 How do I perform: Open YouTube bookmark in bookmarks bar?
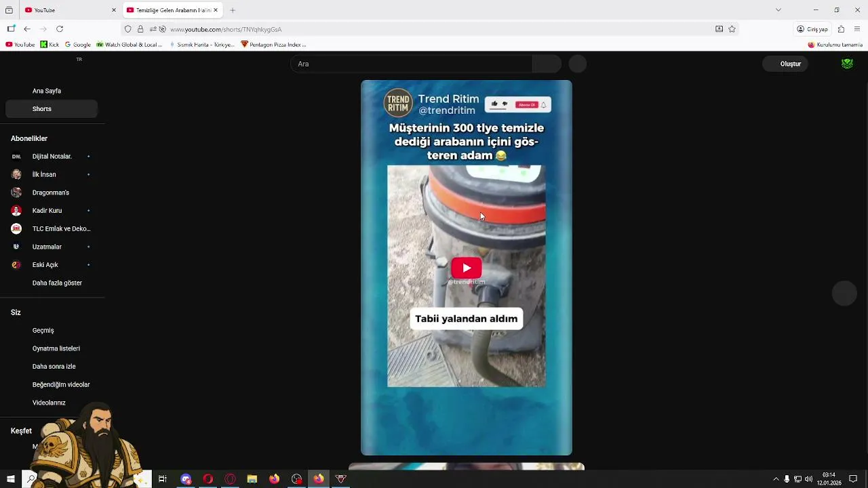click(20, 45)
